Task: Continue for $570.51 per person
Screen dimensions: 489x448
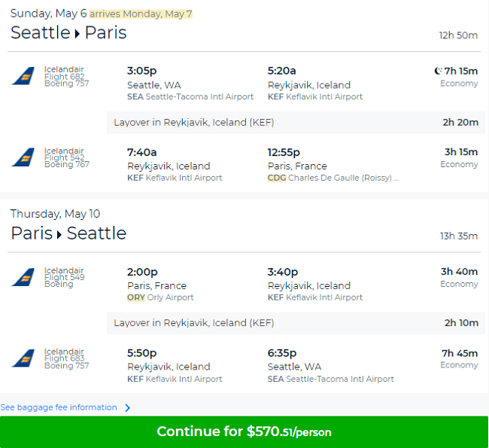Action: coord(244,431)
